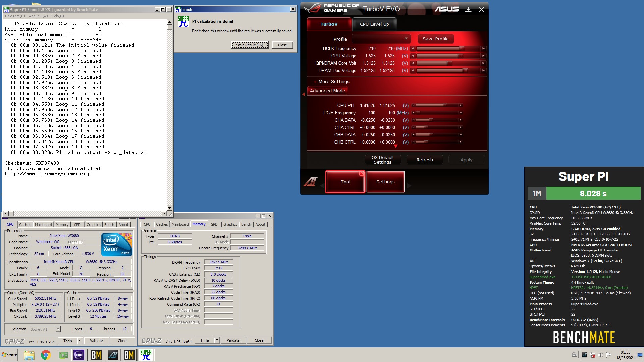Increase CPU PLL with its right arrow
This screenshot has width=644, height=362.
(461, 105)
